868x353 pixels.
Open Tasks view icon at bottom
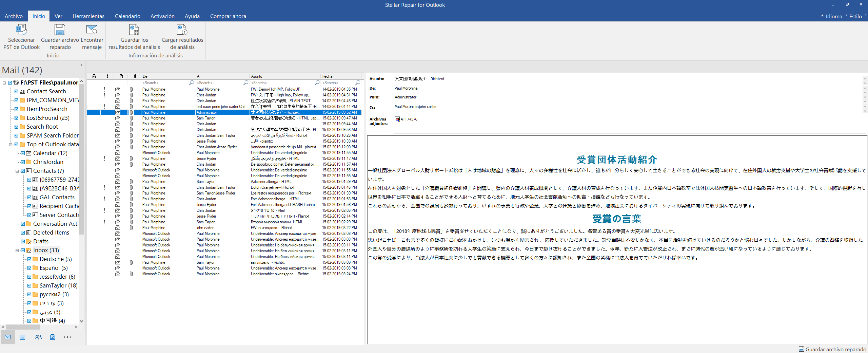53,337
